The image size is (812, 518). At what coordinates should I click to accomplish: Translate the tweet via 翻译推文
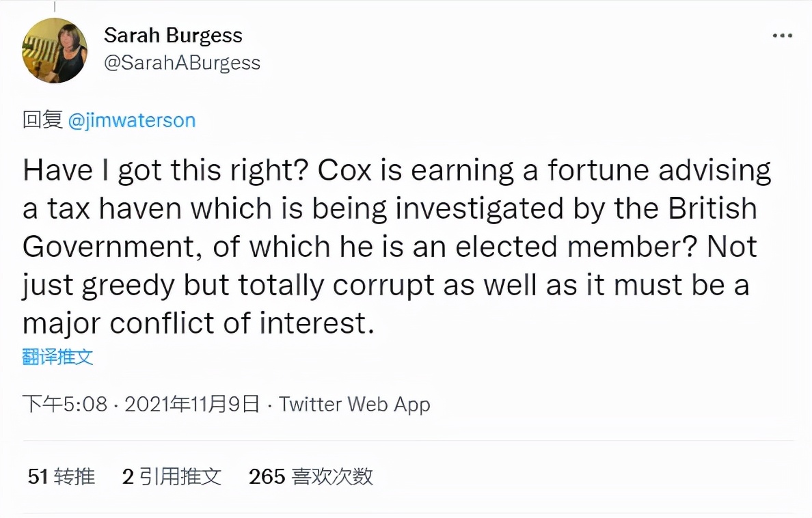[58, 357]
